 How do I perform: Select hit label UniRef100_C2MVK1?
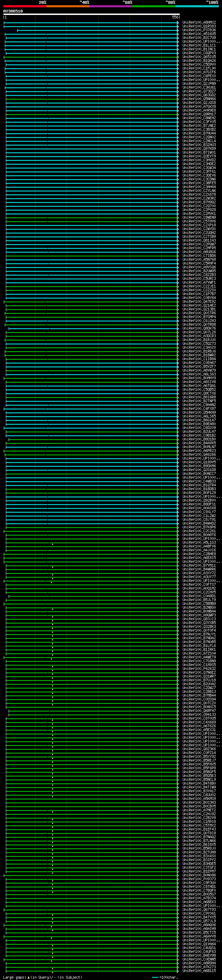pyautogui.click(x=199, y=213)
